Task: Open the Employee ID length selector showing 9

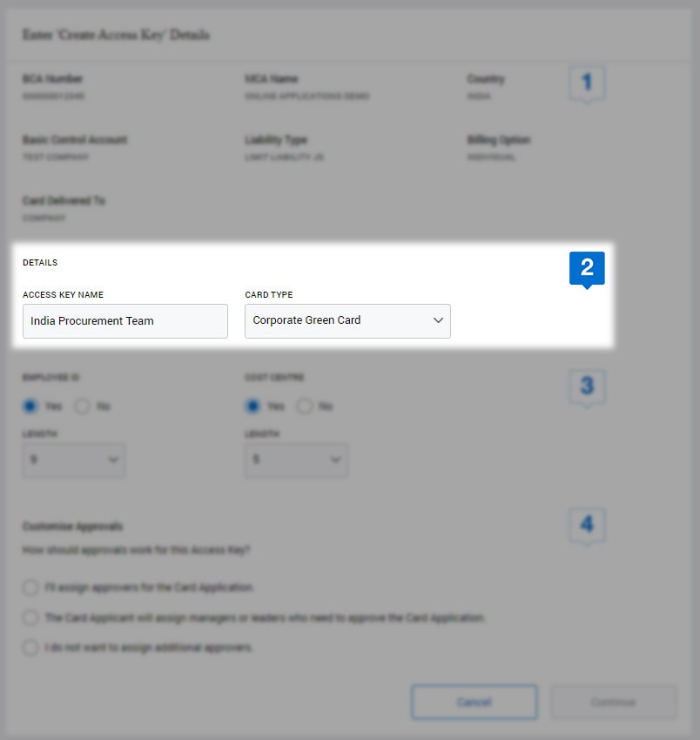Action: pos(73,458)
